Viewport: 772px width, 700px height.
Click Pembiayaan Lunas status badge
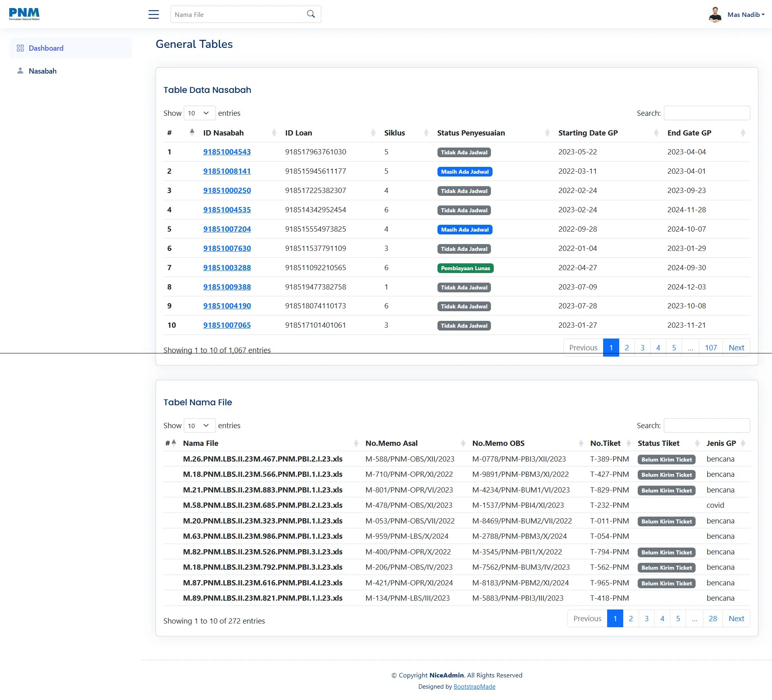[x=465, y=268]
